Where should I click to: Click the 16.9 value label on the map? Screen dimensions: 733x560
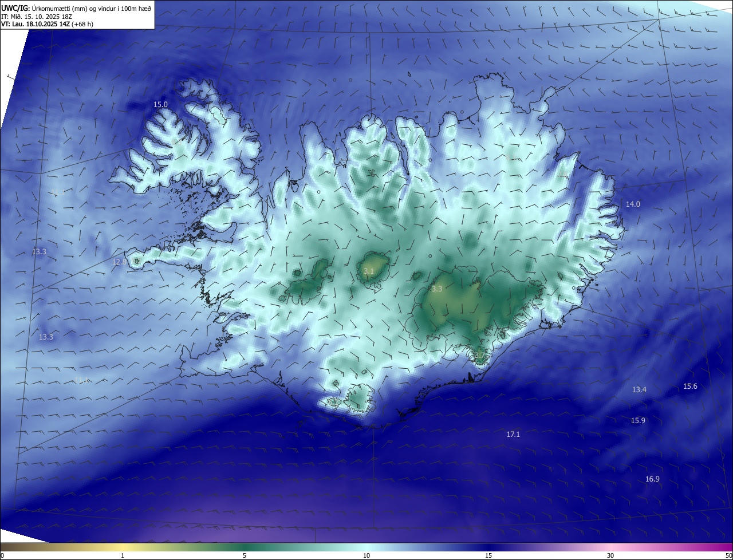652,479
